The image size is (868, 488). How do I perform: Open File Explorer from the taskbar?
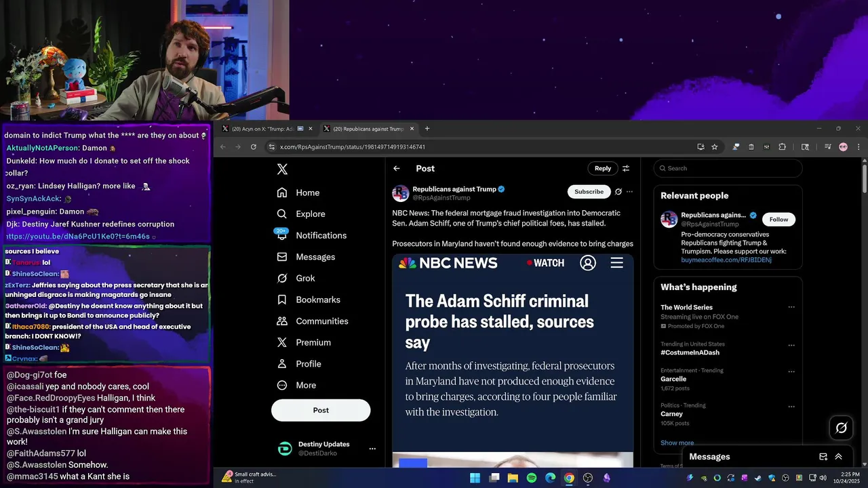[513, 478]
